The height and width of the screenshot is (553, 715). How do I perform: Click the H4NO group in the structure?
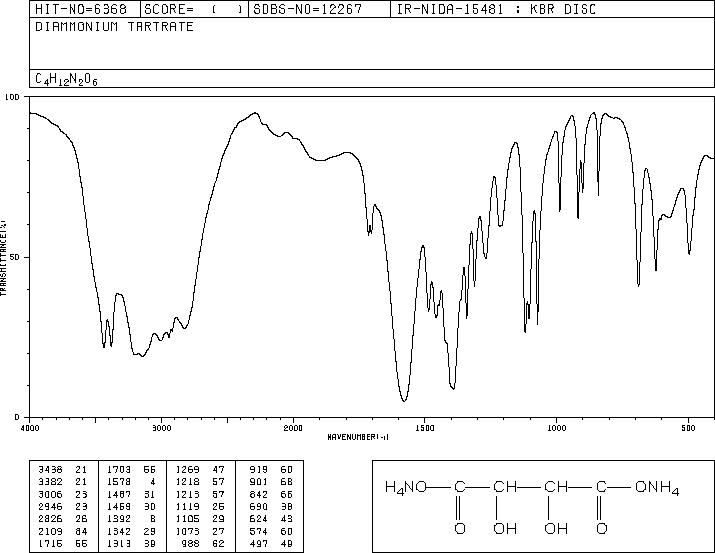(x=406, y=487)
